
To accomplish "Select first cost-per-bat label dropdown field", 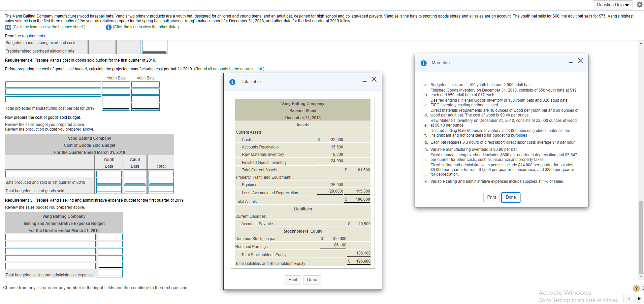I will [x=53, y=85].
